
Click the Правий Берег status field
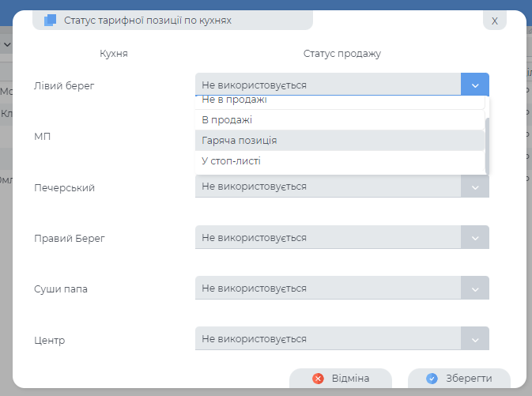click(x=327, y=238)
